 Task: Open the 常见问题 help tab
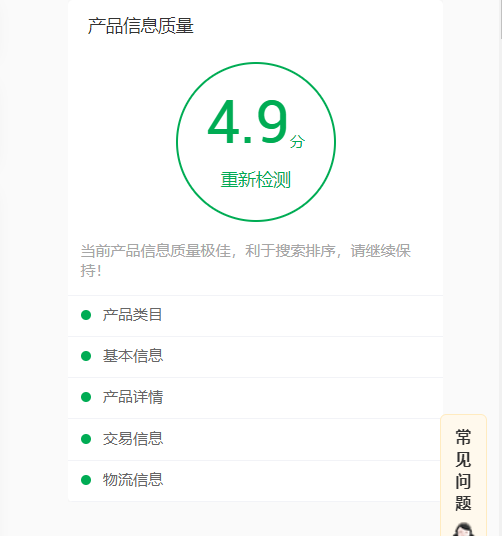click(463, 475)
